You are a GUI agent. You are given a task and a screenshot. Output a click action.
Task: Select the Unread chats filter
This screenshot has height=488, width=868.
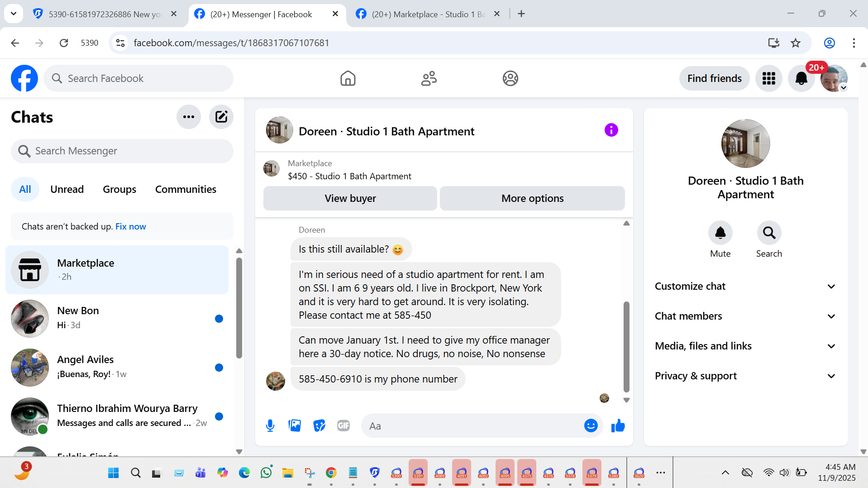[67, 189]
